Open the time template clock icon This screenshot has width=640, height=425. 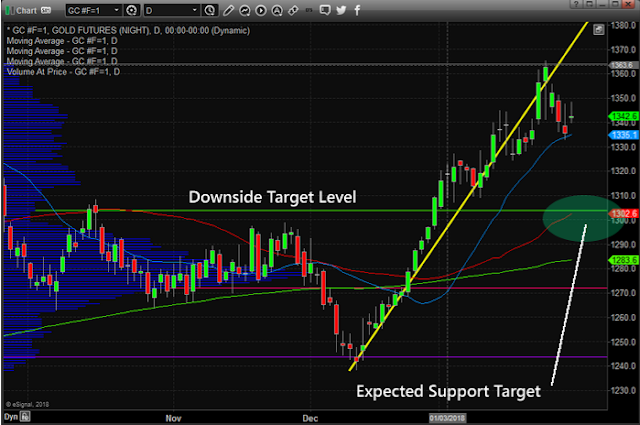[209, 10]
